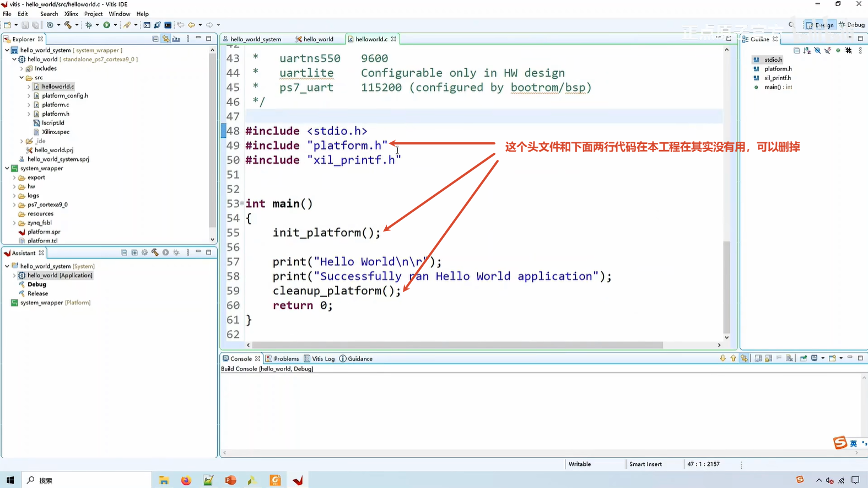Toggle Link with Editor in Explorer panel
The height and width of the screenshot is (488, 868).
point(166,39)
